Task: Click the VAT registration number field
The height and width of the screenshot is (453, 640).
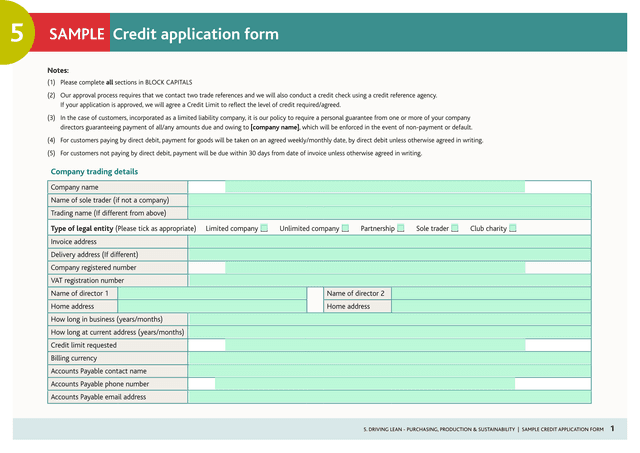Action: 389,281
